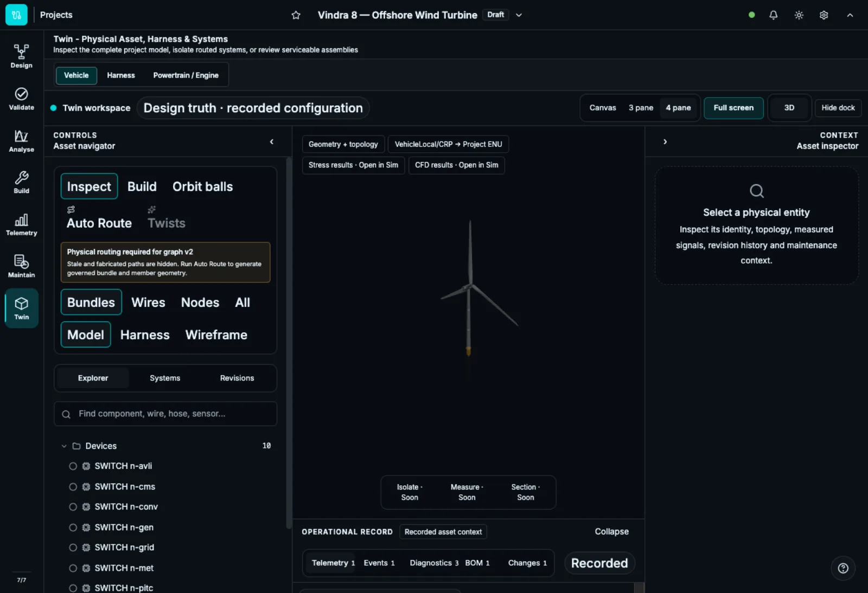Select radio for SWITCH n-met
Image resolution: width=868 pixels, height=593 pixels.
[73, 568]
